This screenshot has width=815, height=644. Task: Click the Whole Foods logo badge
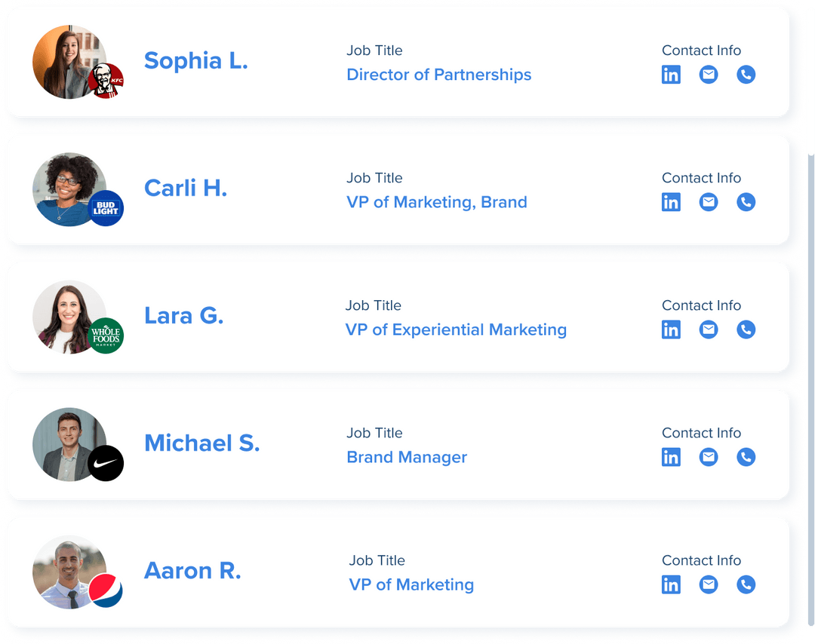click(106, 336)
